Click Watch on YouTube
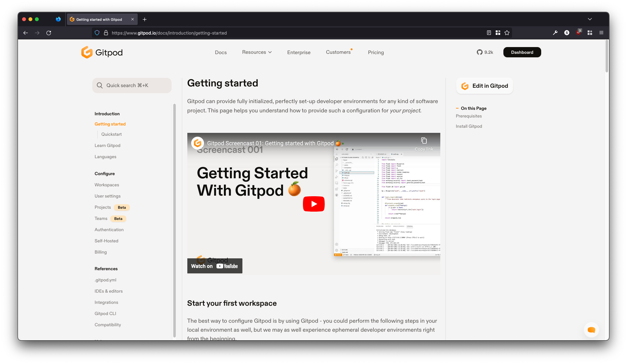627x364 pixels. [215, 266]
